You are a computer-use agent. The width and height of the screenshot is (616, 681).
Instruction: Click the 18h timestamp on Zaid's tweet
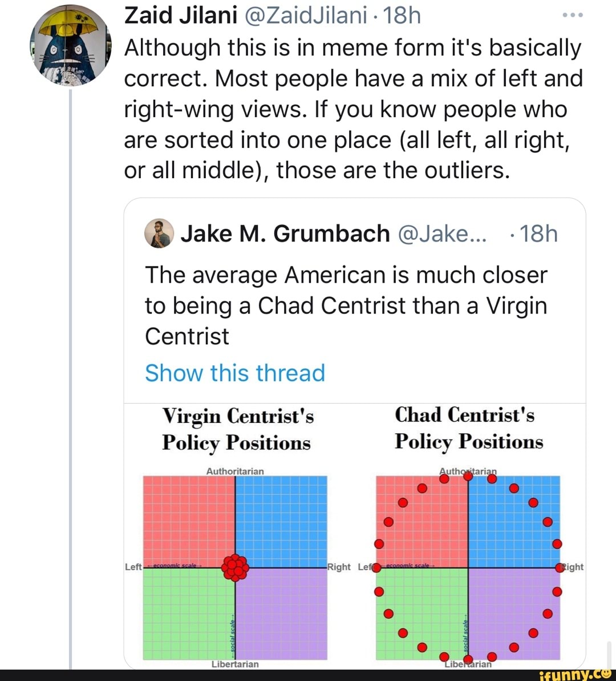coord(402,15)
